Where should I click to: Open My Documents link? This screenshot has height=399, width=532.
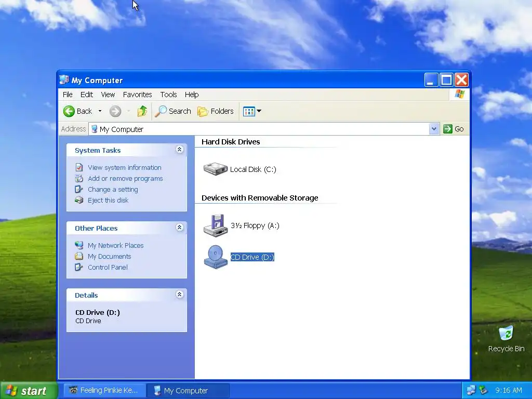tap(109, 256)
